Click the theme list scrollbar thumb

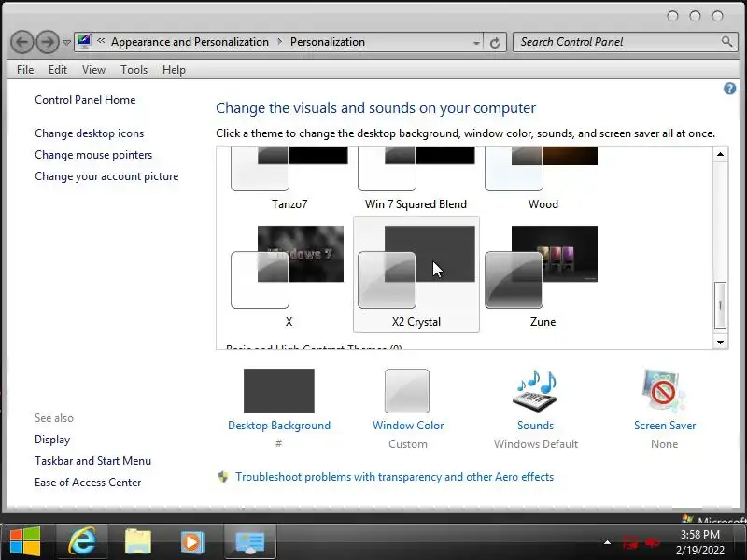720,305
